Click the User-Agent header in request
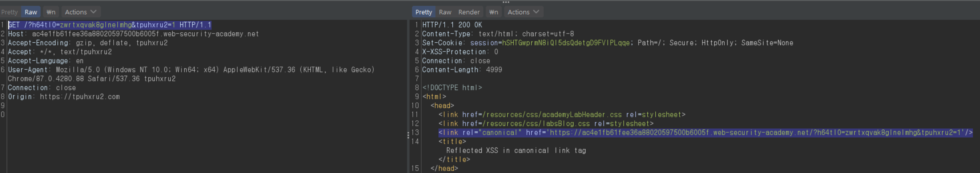This screenshot has width=980, height=173. pyautogui.click(x=191, y=70)
